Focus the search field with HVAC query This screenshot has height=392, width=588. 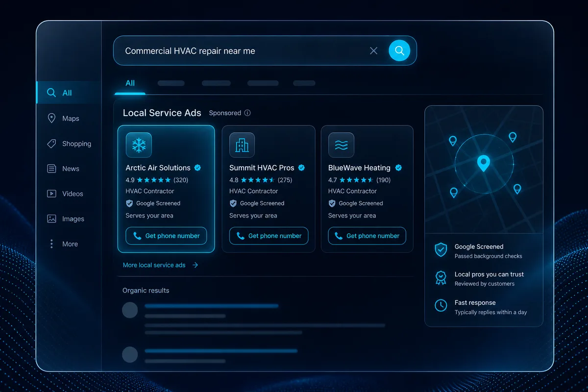265,50
